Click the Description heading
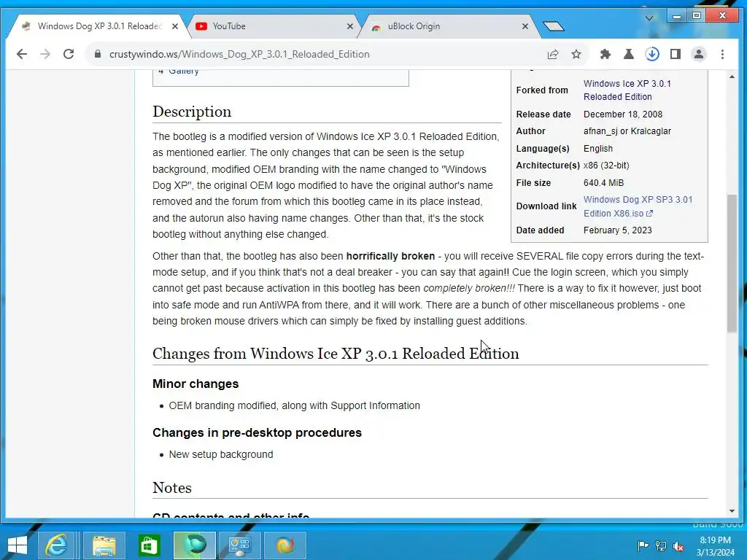This screenshot has width=747, height=560. coord(192,112)
